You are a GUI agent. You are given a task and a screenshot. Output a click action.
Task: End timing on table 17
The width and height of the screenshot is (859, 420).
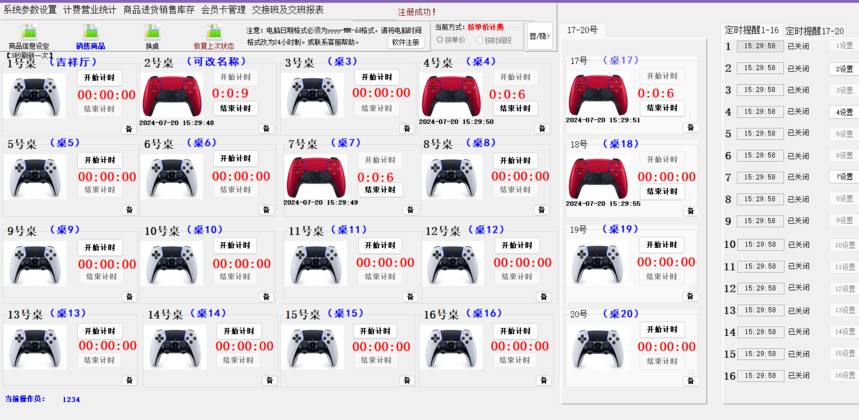[x=662, y=108]
